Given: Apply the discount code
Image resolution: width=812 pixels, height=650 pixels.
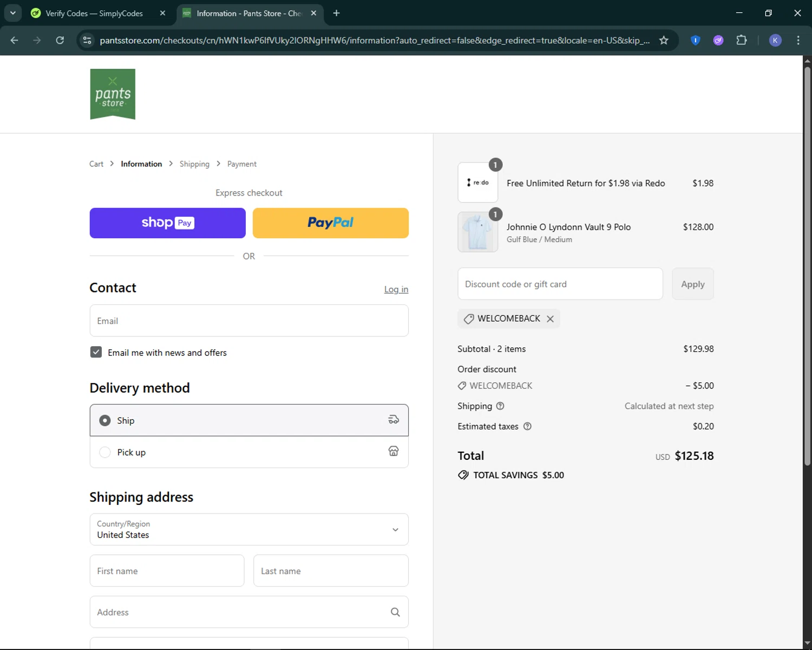Looking at the screenshot, I should point(693,284).
